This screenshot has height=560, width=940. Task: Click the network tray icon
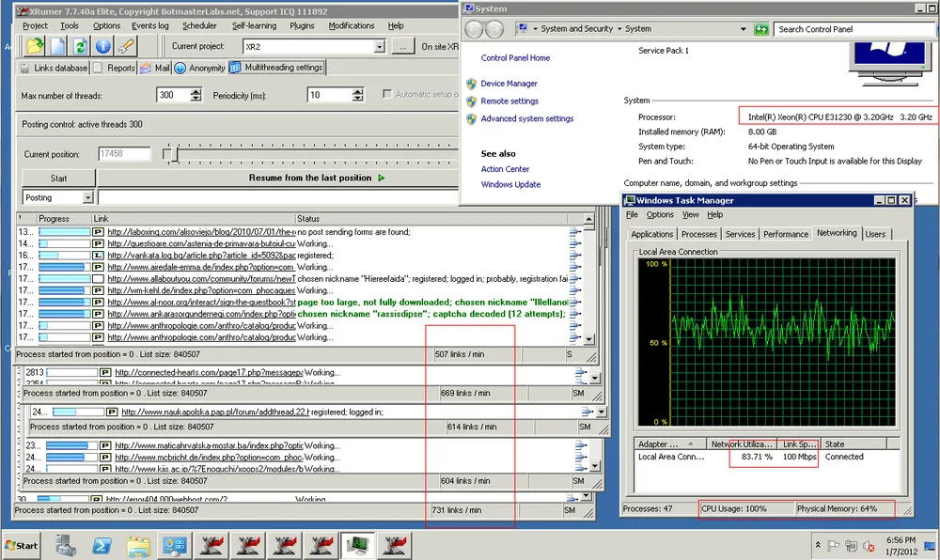[851, 546]
